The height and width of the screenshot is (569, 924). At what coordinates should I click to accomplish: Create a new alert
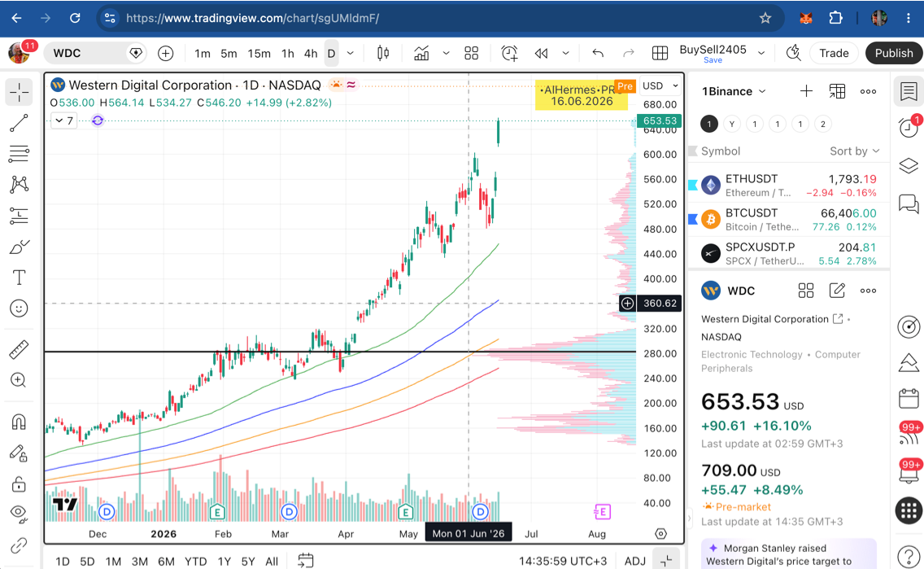(x=510, y=53)
